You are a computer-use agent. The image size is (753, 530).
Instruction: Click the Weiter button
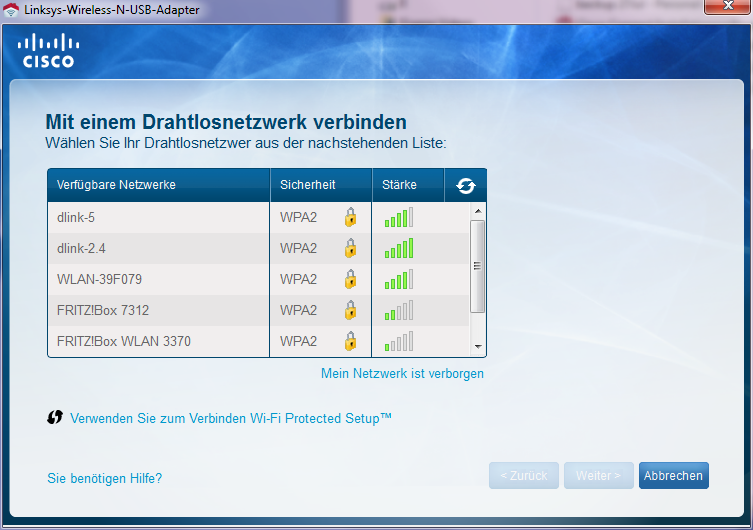(598, 475)
